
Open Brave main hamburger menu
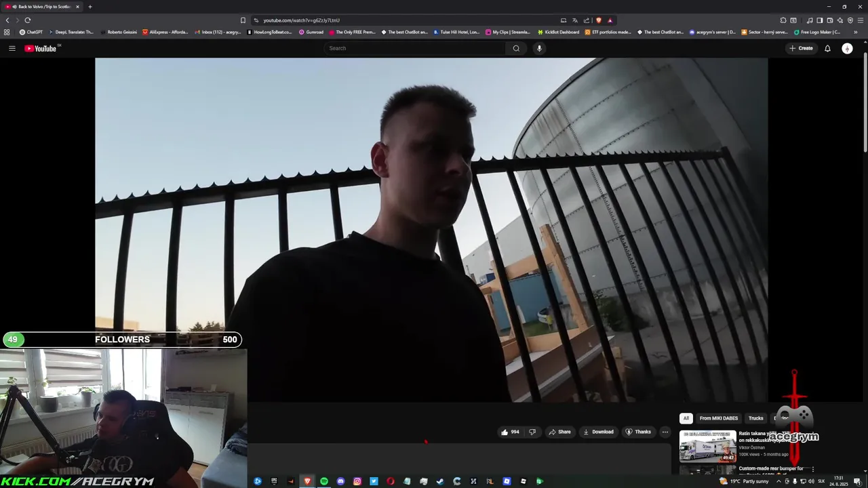click(x=861, y=20)
